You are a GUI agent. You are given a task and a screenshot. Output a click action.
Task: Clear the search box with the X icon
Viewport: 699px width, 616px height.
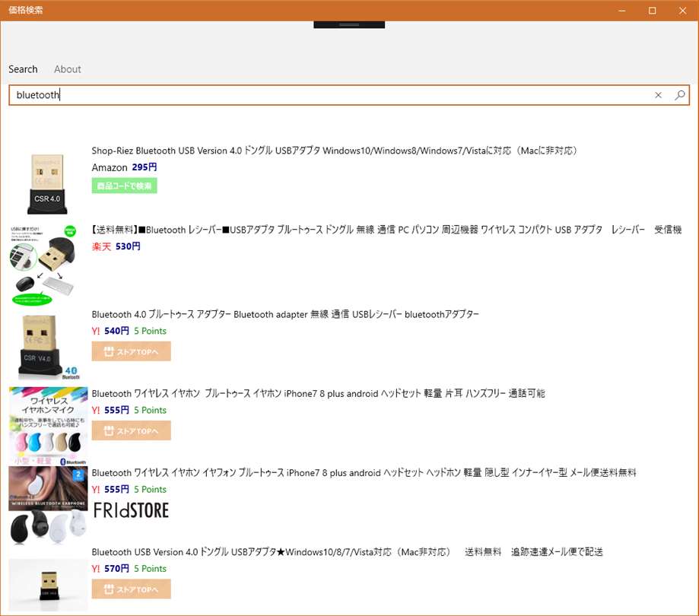[658, 95]
